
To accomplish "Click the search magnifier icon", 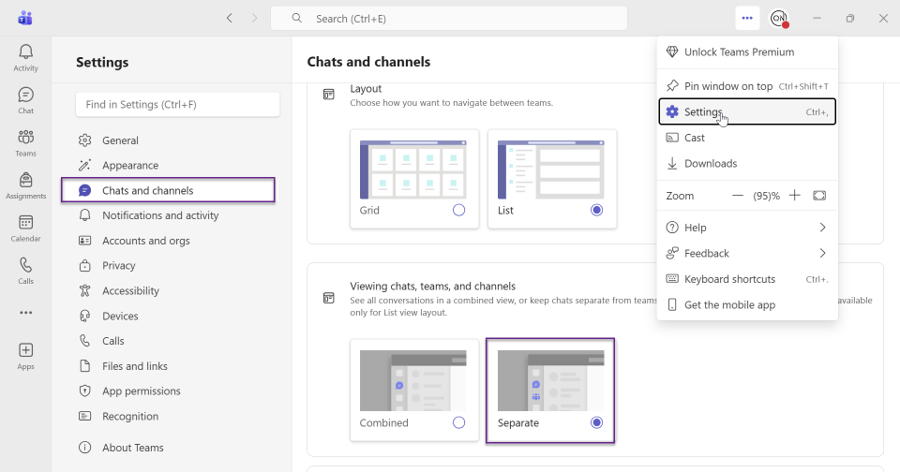I will click(297, 18).
